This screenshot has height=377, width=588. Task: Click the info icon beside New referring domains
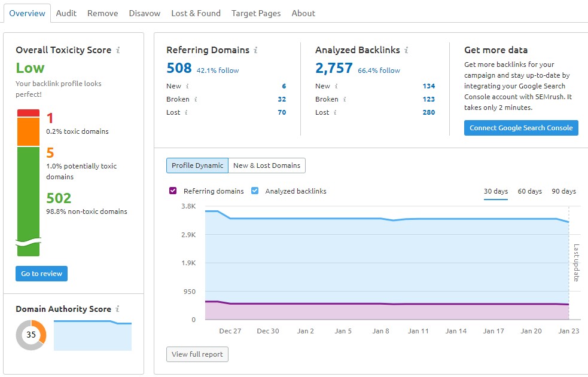point(187,85)
